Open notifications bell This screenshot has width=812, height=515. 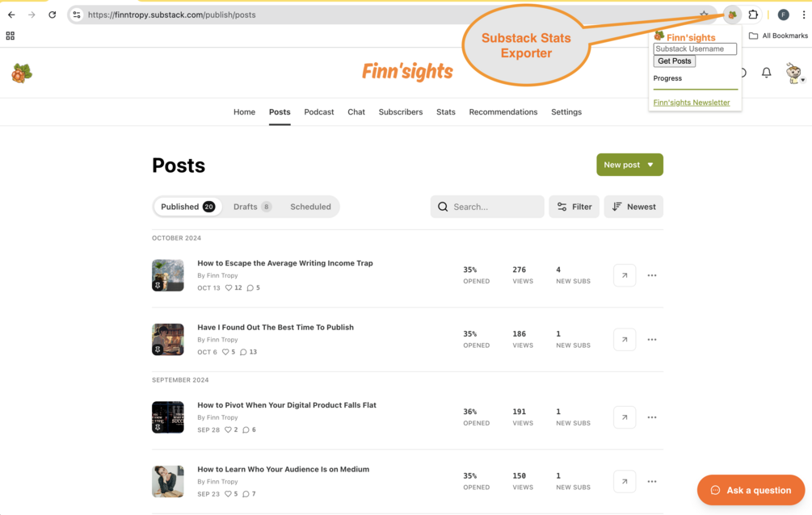tap(767, 73)
